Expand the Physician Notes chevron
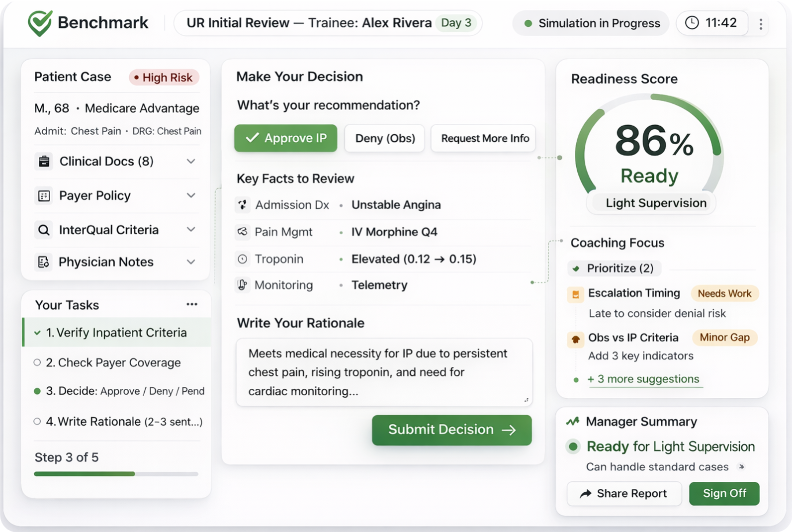The height and width of the screenshot is (532, 792). pyautogui.click(x=191, y=262)
